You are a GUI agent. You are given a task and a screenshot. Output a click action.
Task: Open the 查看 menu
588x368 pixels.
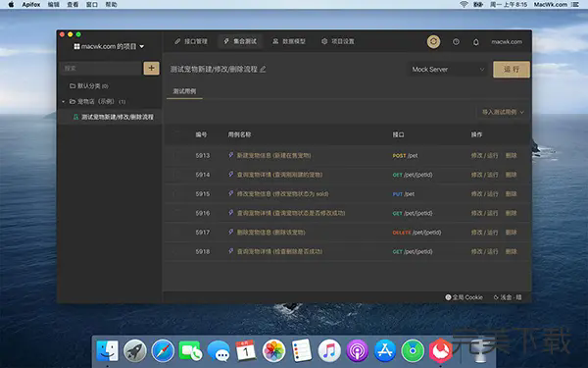(x=73, y=5)
